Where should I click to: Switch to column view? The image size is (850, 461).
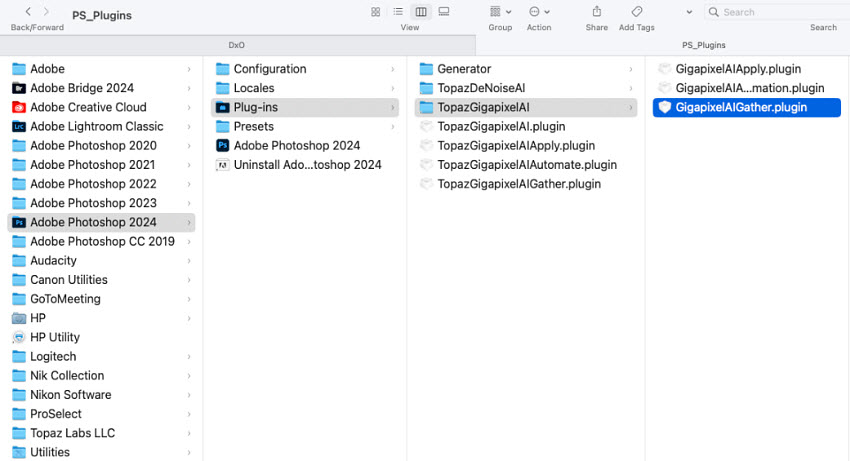tap(421, 12)
